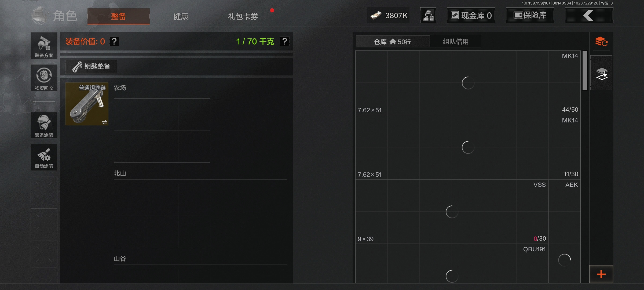Click the back arrow button
The height and width of the screenshot is (290, 644).
[x=589, y=15]
